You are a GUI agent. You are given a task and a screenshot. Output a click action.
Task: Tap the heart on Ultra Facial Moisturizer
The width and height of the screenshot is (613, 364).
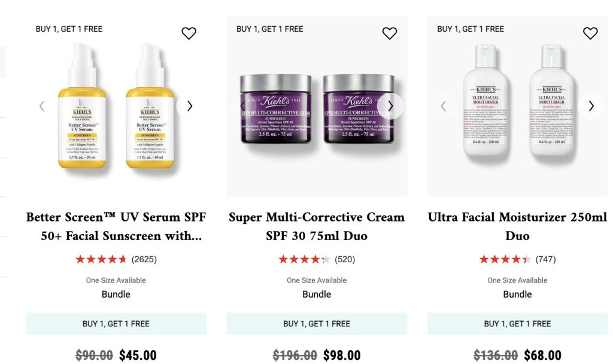(x=590, y=34)
